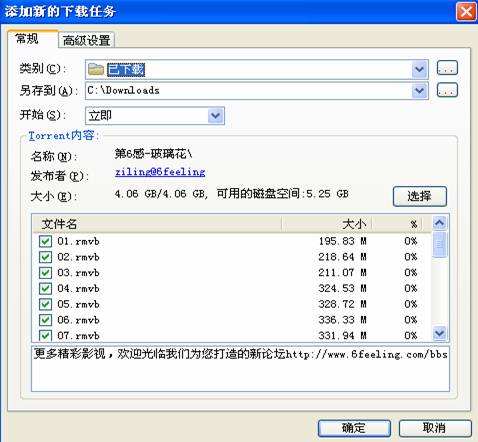This screenshot has height=442, width=478.
Task: Click the 选择 button
Action: tap(420, 196)
